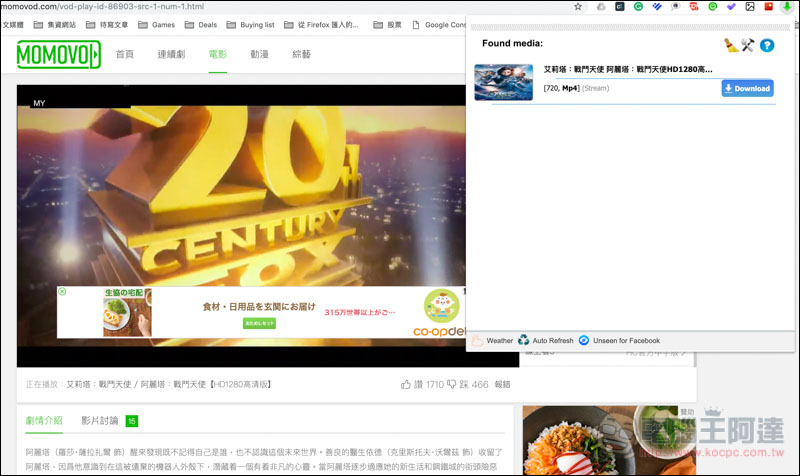Open the co-op deli ad logo
Image resolution: width=800 pixels, height=476 pixels.
(440, 313)
